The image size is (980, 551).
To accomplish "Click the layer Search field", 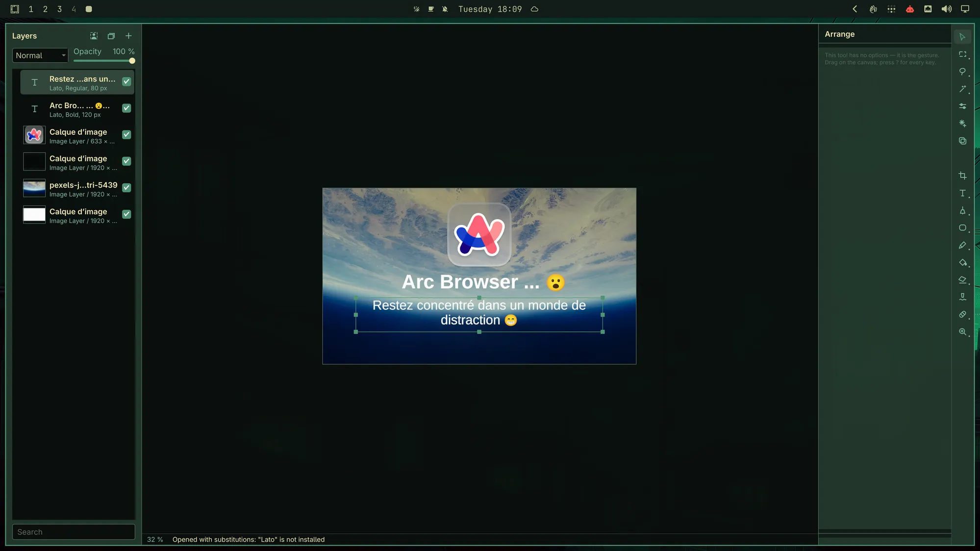I will 74,532.
